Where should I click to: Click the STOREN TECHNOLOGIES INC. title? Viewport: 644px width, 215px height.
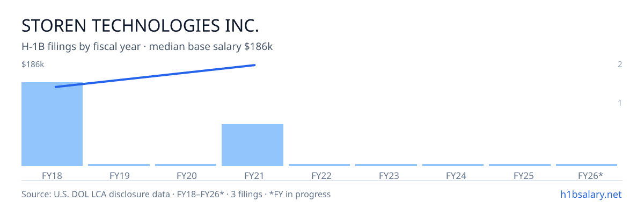pyautogui.click(x=140, y=26)
